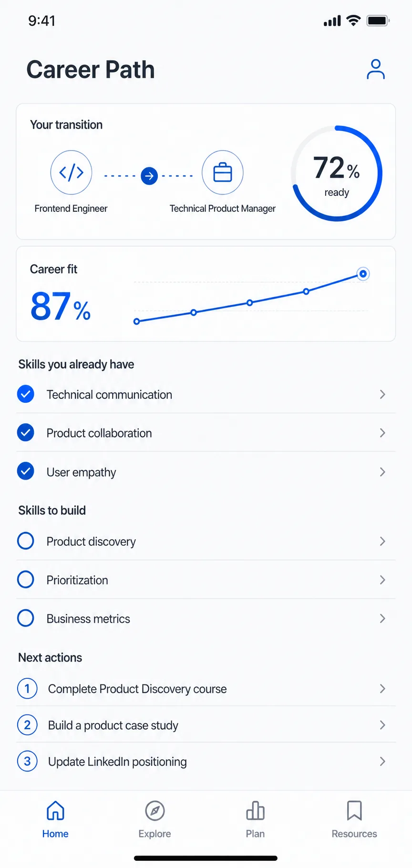412x868 pixels.
Task: Tap the Frontend Engineer code icon
Action: (71, 173)
